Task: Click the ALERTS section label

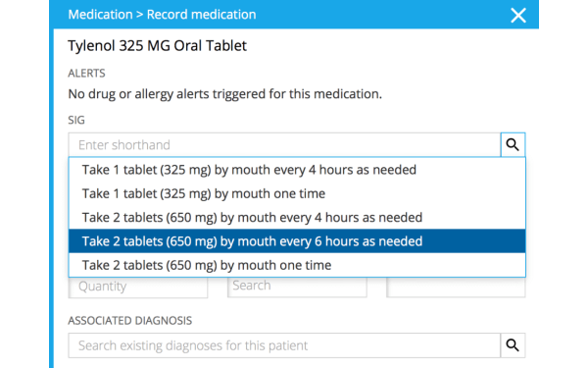Action: point(86,73)
